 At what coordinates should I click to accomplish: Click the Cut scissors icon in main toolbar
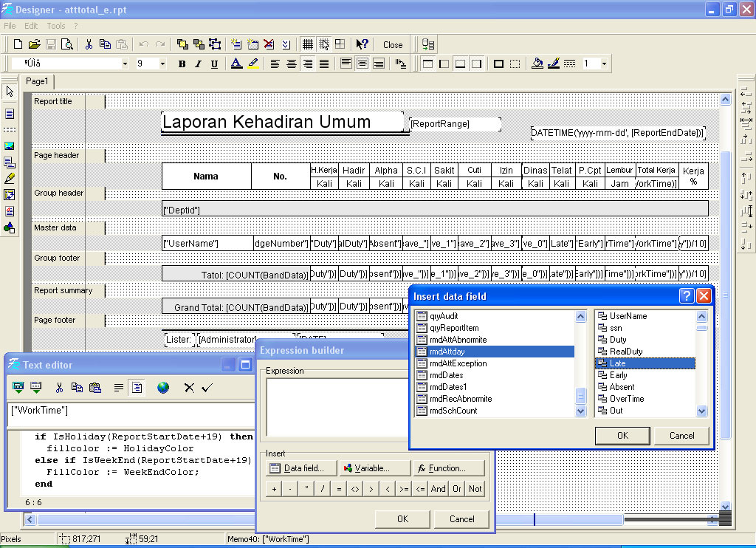click(x=89, y=44)
